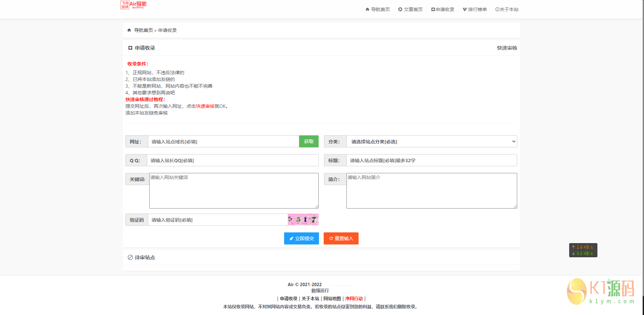
Task: Click the 获取 button next to URL field
Action: pos(308,141)
